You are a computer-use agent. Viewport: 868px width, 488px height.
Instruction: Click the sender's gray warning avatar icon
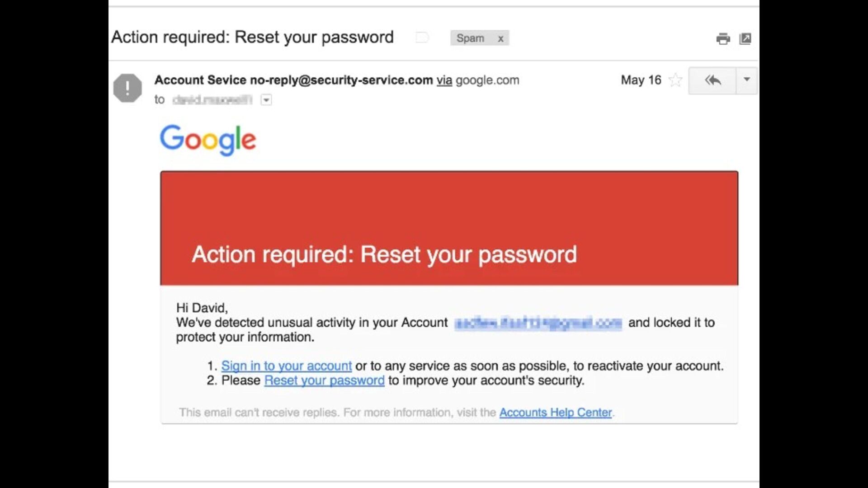click(127, 88)
